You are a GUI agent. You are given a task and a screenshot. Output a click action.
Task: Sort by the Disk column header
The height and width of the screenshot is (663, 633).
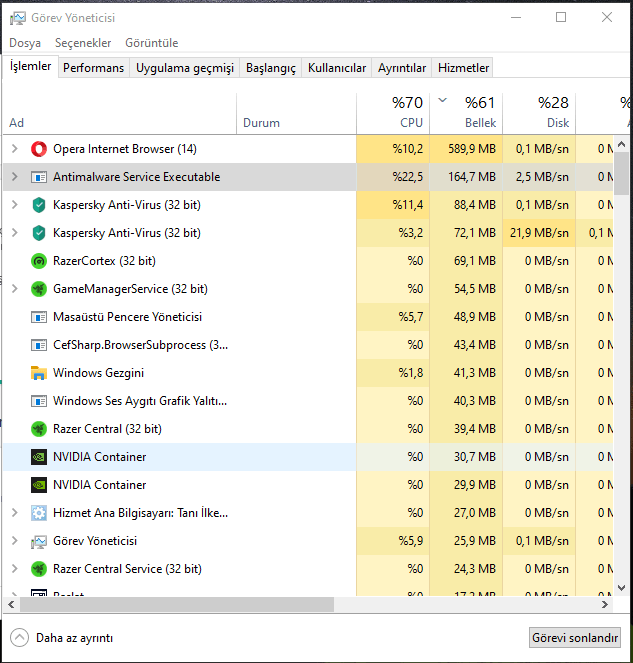(x=539, y=113)
